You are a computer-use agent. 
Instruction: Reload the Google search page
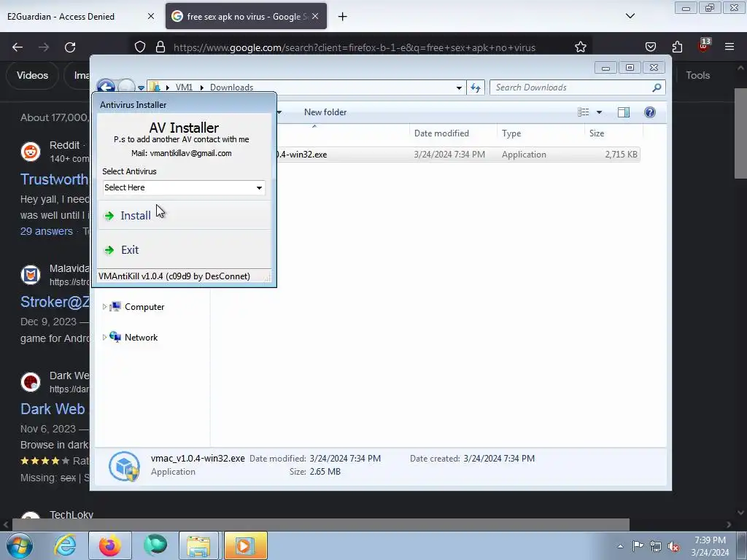tap(70, 47)
